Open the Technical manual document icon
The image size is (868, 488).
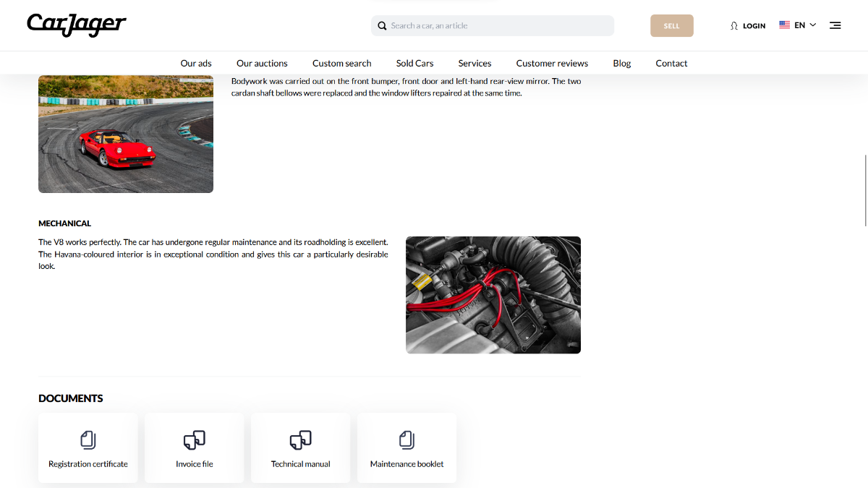click(x=300, y=440)
